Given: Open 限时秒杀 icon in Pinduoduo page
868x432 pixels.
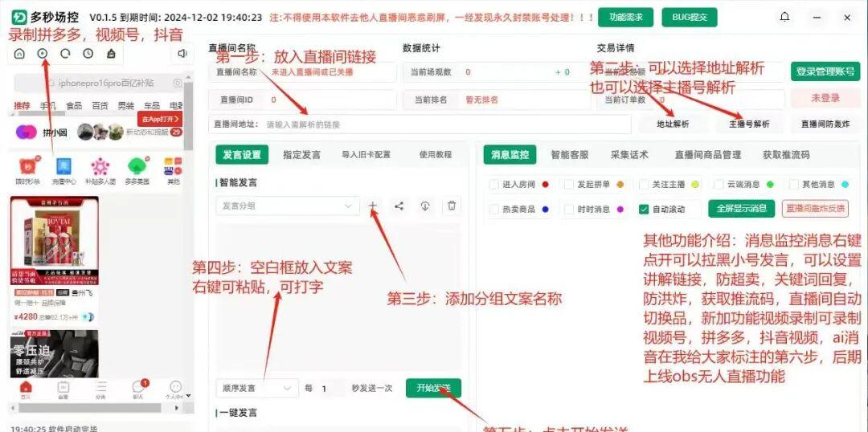Looking at the screenshot, I should coord(27,166).
